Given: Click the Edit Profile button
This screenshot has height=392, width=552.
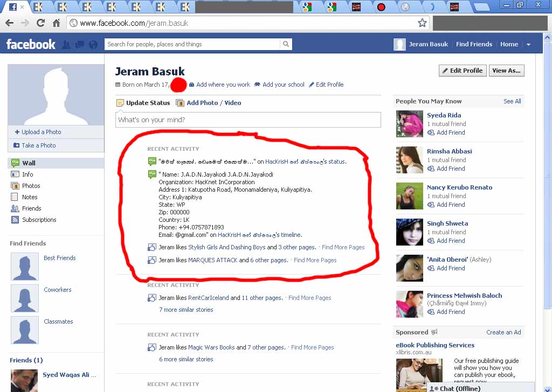Looking at the screenshot, I should 463,71.
